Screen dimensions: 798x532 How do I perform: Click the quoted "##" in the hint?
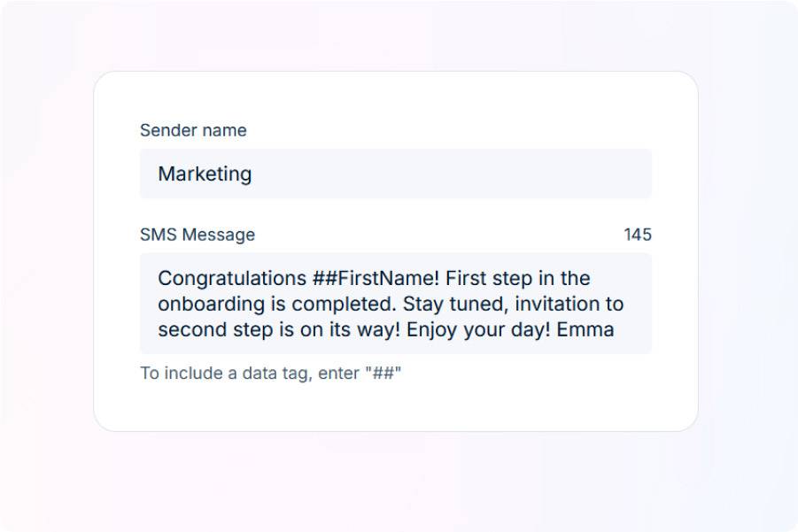pyautogui.click(x=384, y=373)
